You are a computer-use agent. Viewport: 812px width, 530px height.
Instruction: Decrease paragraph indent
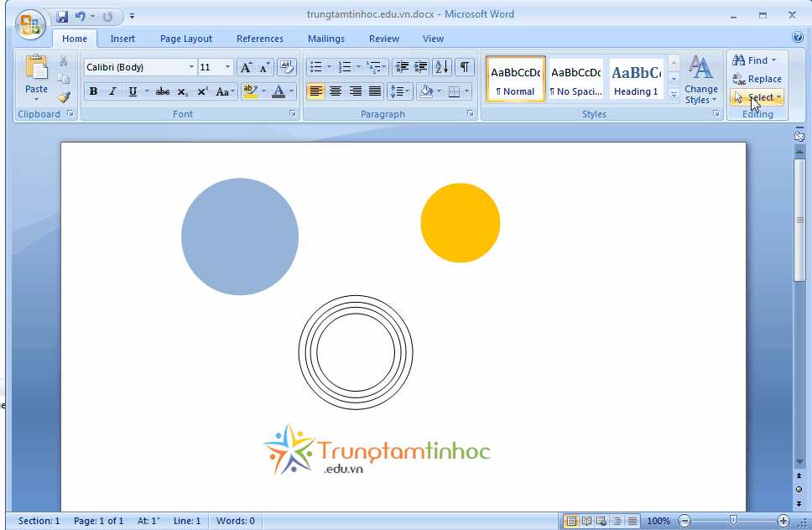[x=401, y=67]
